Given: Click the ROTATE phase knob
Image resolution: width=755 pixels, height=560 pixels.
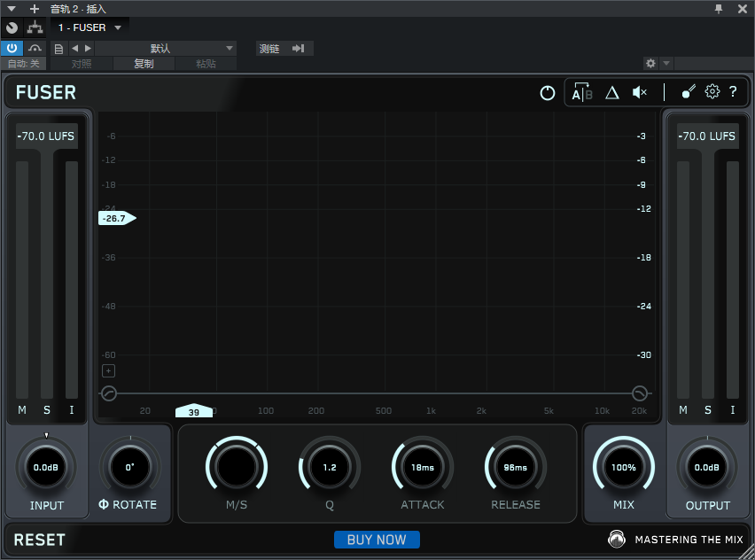Looking at the screenshot, I should [x=130, y=467].
